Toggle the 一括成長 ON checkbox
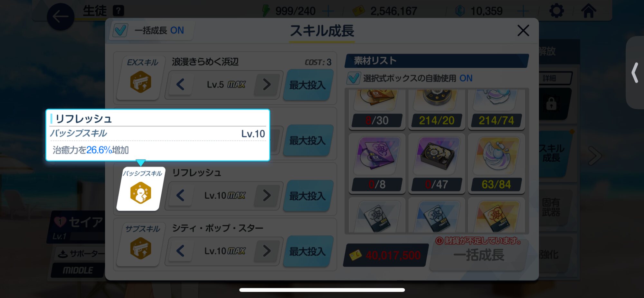 (x=120, y=31)
